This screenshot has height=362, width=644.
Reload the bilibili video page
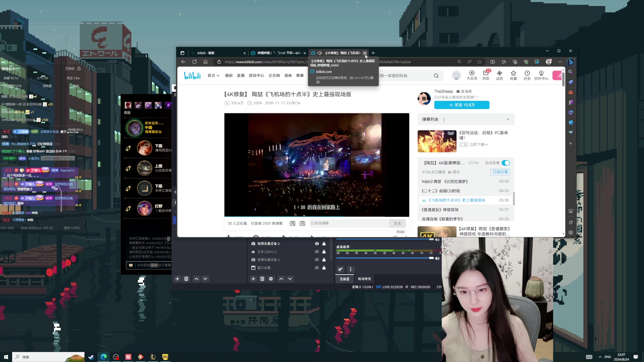[194, 62]
